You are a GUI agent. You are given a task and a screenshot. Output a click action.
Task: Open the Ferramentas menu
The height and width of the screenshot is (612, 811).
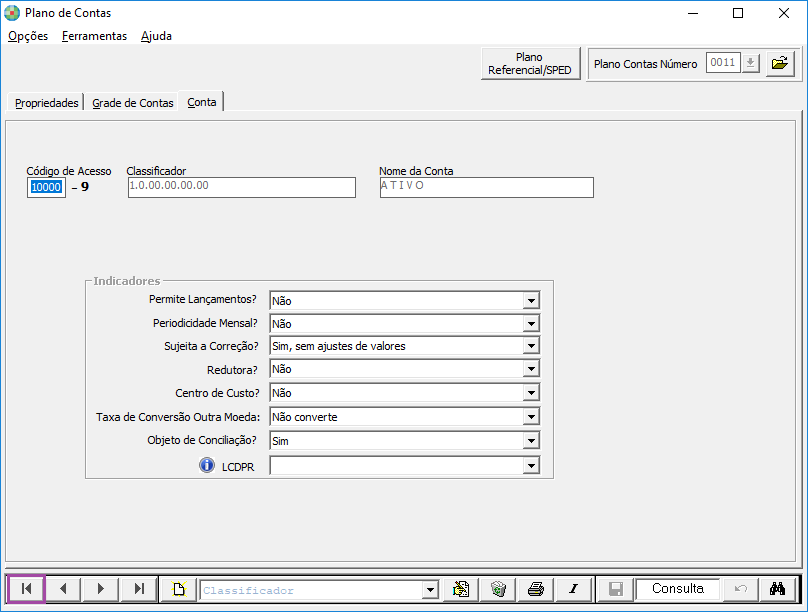94,36
